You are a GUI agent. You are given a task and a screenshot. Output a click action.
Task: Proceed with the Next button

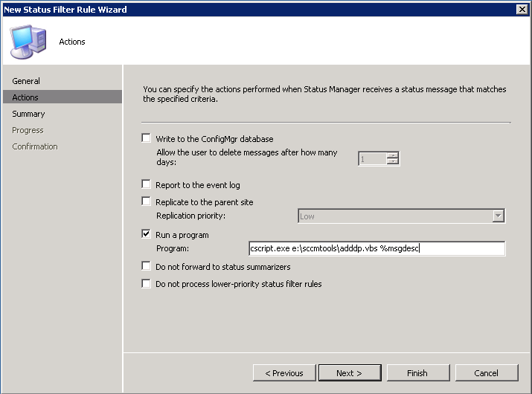click(x=349, y=373)
